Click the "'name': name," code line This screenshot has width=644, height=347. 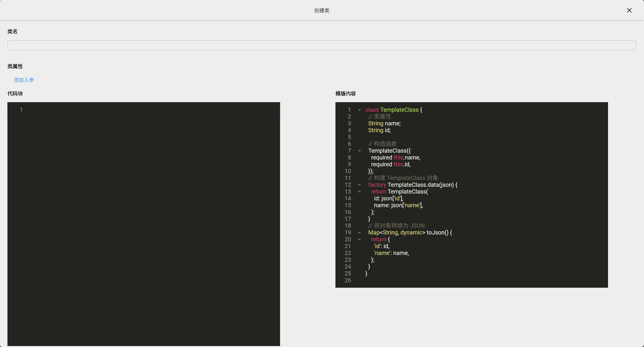[x=391, y=253]
